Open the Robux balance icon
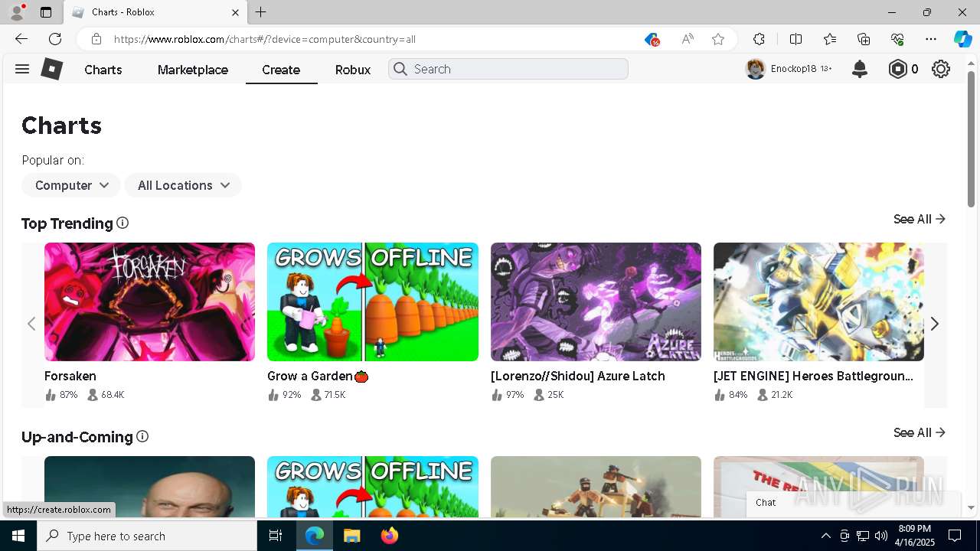The image size is (980, 551). pyautogui.click(x=897, y=69)
